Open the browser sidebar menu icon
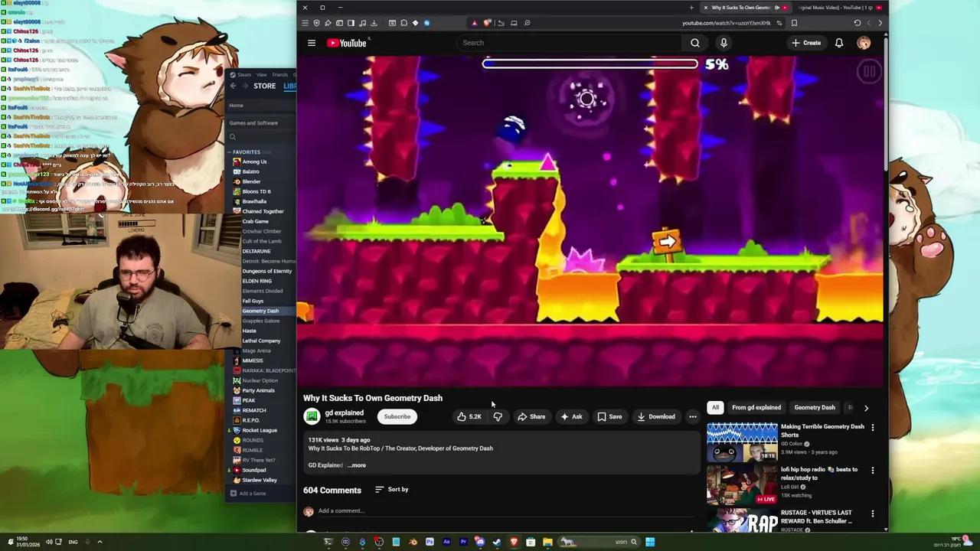The height and width of the screenshot is (551, 980). coord(305,23)
